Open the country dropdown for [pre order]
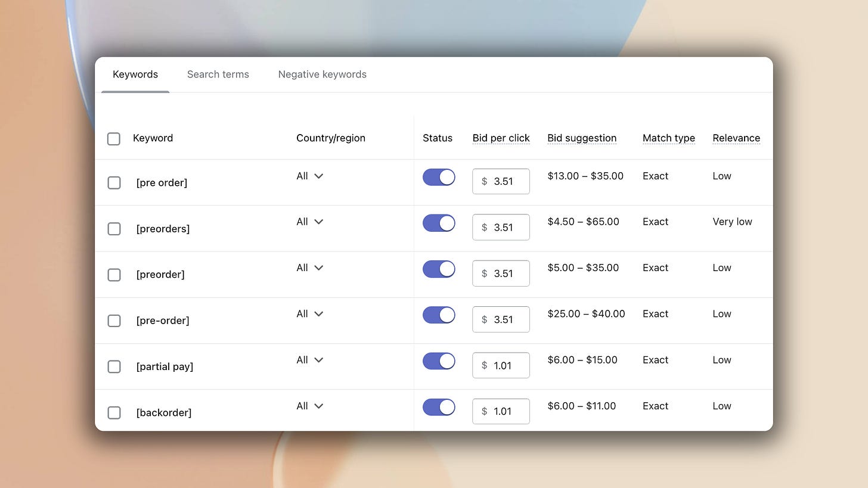 [309, 176]
